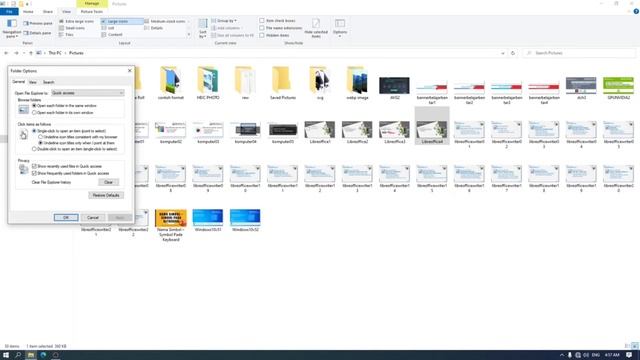This screenshot has width=640, height=360.
Task: Switch to Folder Options Search tab
Action: pos(48,82)
